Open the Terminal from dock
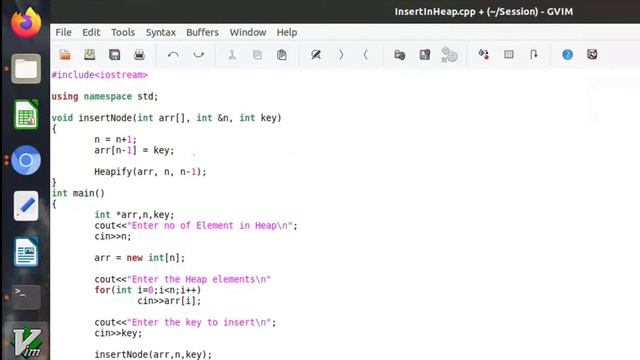Image resolution: width=640 pixels, height=360 pixels. 26,297
